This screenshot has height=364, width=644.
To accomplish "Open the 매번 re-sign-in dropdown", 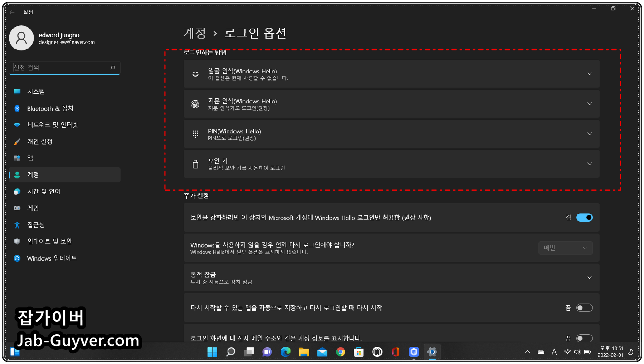I will coord(565,248).
